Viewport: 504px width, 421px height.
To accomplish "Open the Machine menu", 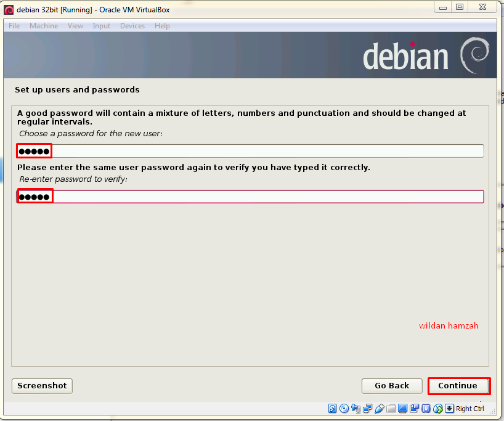I will [44, 26].
